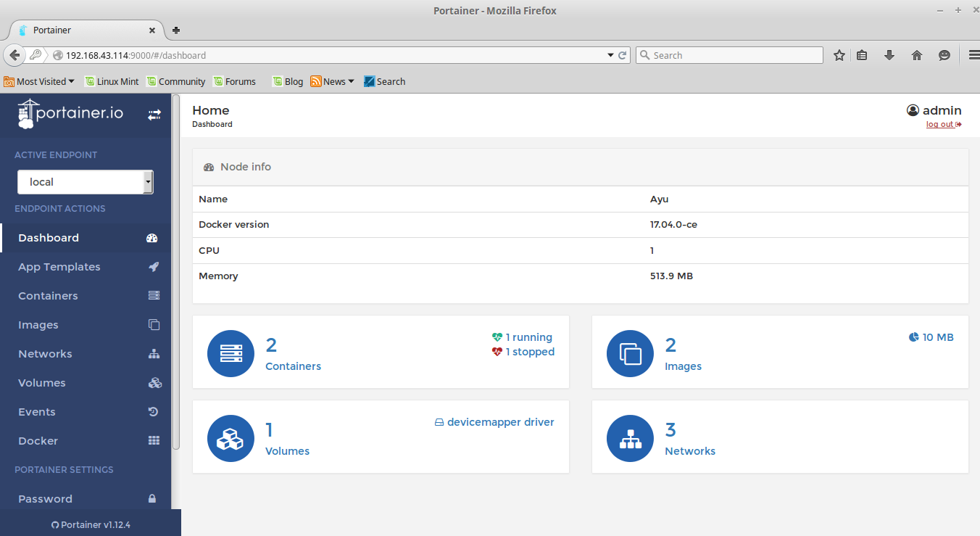Open the local endpoint dropdown
The width and height of the screenshot is (980, 536).
tap(147, 181)
